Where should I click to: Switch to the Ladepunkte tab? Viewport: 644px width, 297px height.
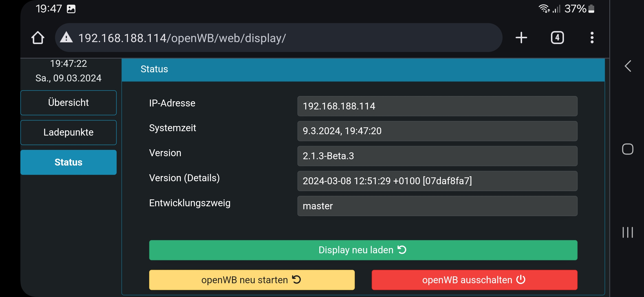point(68,132)
